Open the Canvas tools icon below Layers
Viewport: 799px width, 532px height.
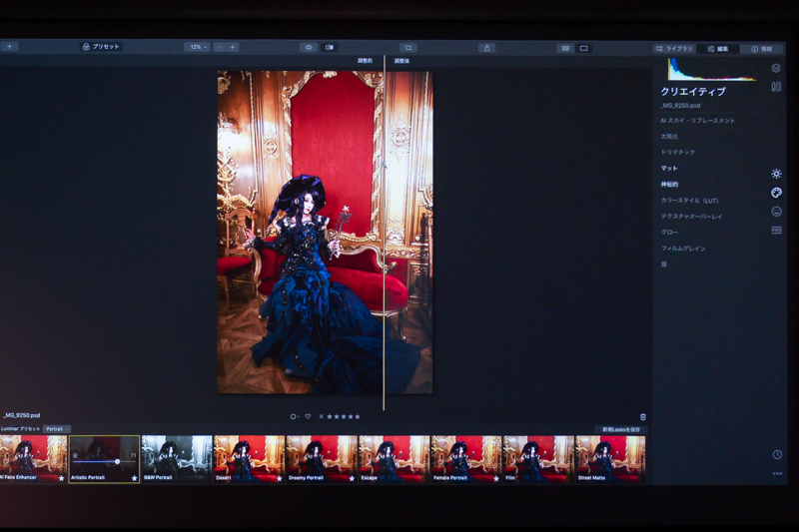(x=776, y=87)
